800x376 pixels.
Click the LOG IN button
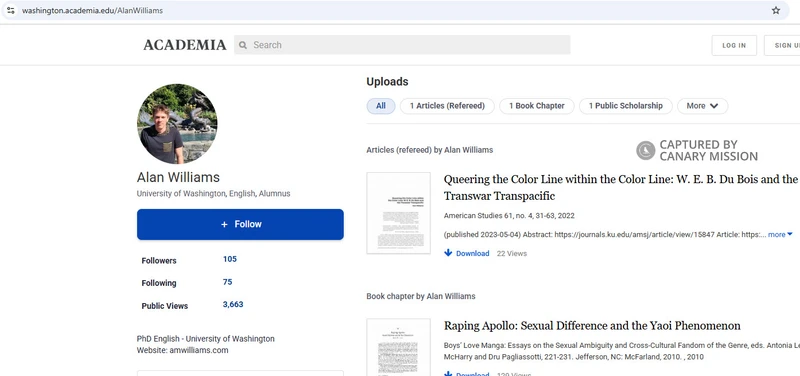(734, 45)
